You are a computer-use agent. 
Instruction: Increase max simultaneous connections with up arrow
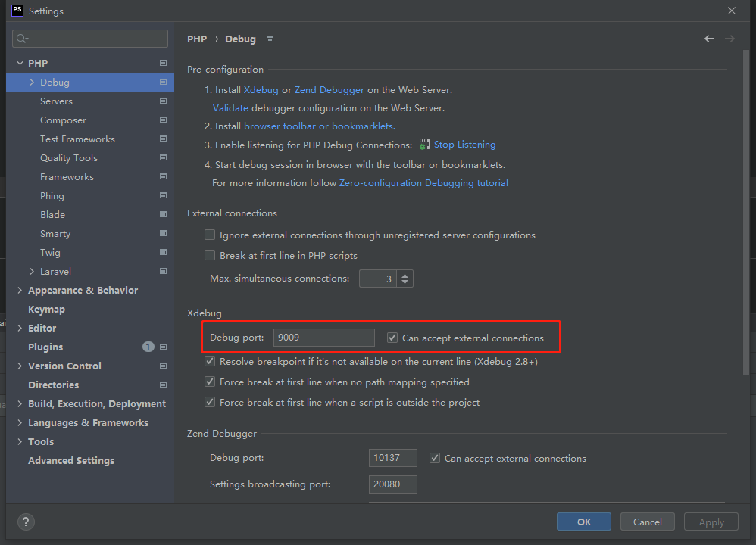(405, 276)
